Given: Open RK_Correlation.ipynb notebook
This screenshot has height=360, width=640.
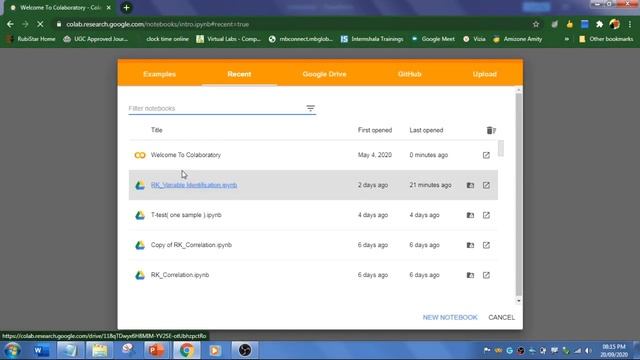Looking at the screenshot, I should [x=180, y=275].
